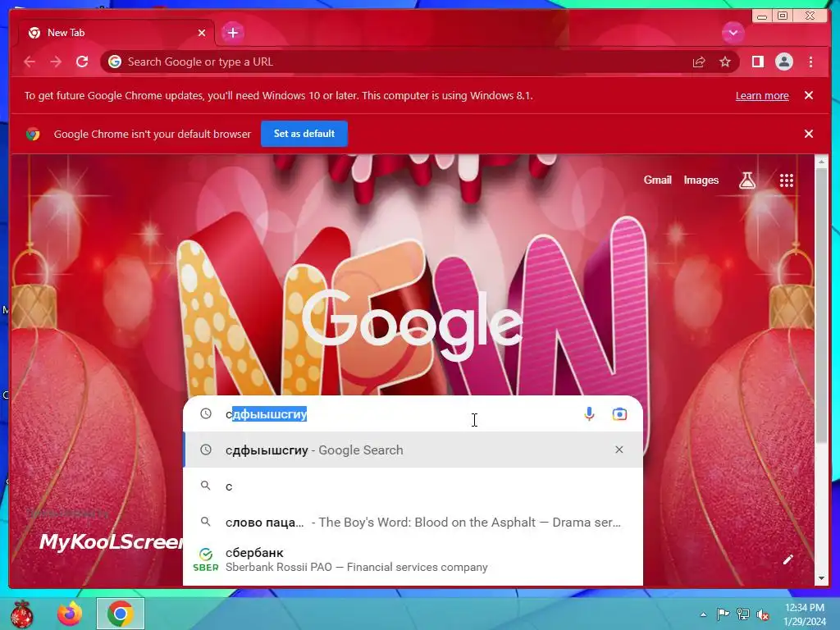Open Firefox from the taskbar

70,614
